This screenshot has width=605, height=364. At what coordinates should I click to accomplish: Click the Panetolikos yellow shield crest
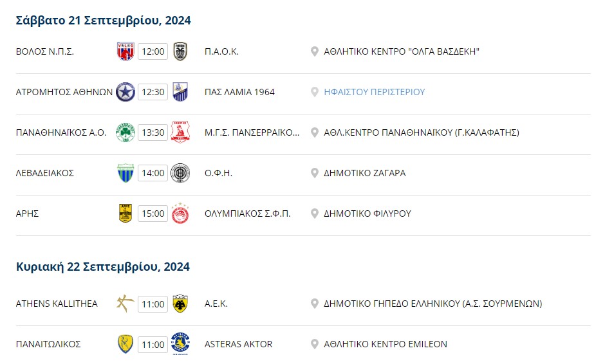pyautogui.click(x=126, y=344)
